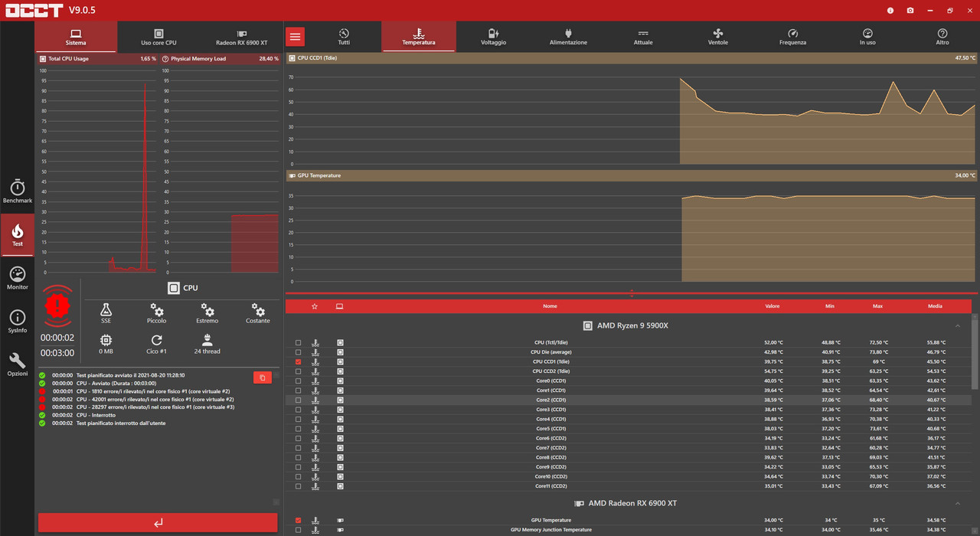Open the Tutti sensors tab
The width and height of the screenshot is (980, 536).
pos(344,37)
